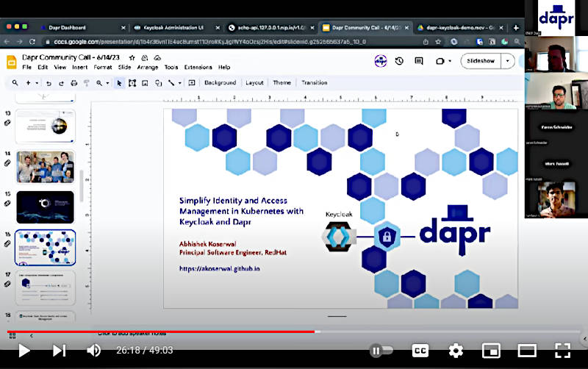Add a new slide with the plus button

tap(28, 83)
